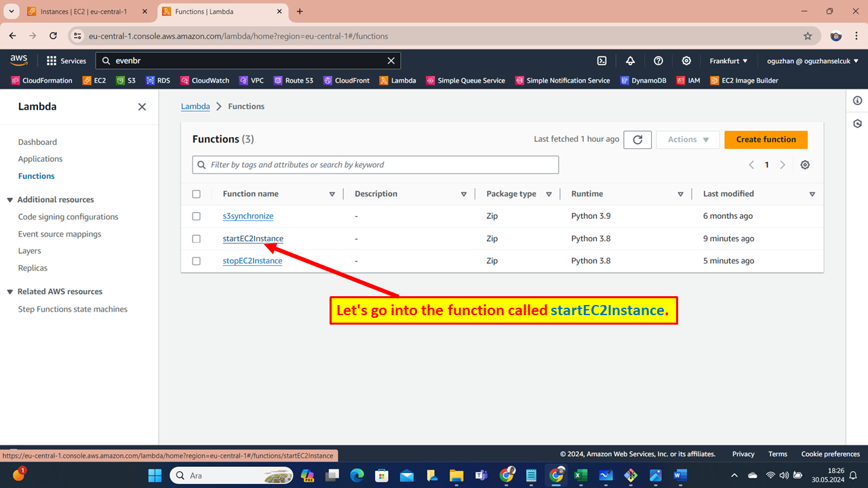
Task: Click the Create function button
Action: (766, 139)
